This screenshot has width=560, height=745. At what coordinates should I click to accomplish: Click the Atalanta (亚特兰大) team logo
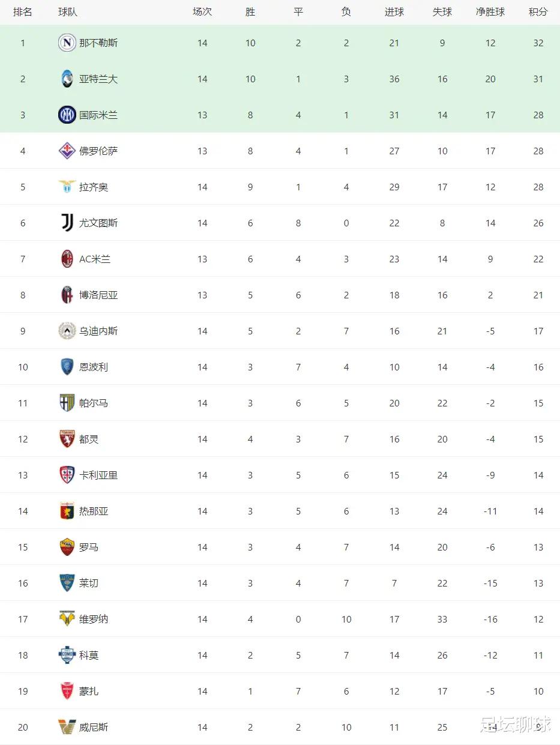point(67,79)
